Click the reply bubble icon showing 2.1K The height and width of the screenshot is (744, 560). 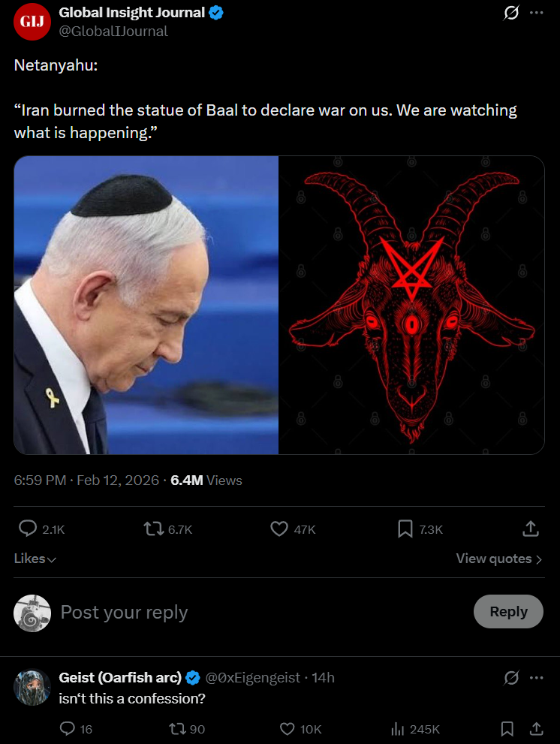tap(28, 529)
